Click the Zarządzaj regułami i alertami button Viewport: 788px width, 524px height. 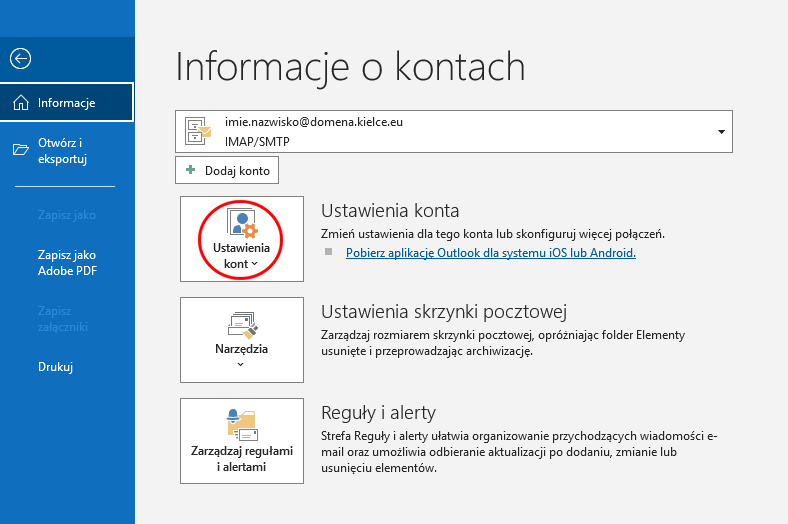point(242,441)
